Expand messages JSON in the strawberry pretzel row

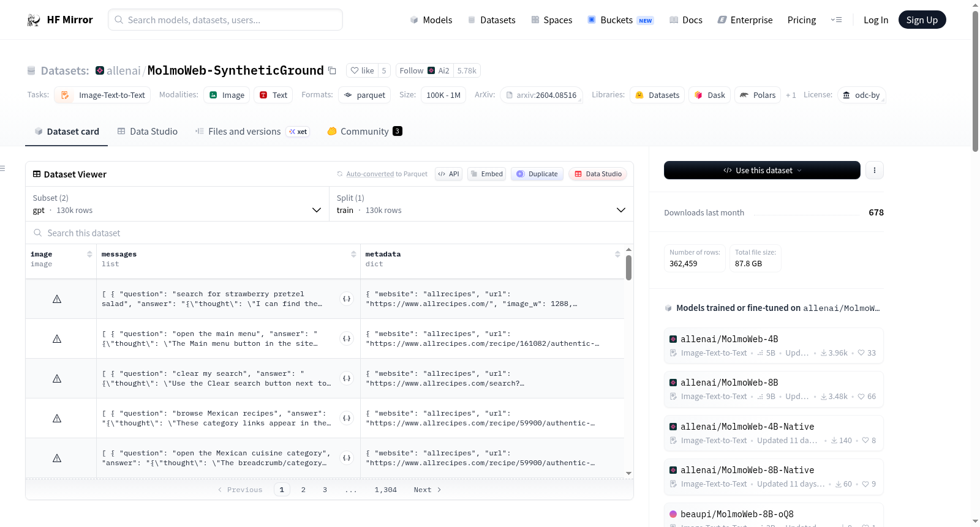pos(347,299)
